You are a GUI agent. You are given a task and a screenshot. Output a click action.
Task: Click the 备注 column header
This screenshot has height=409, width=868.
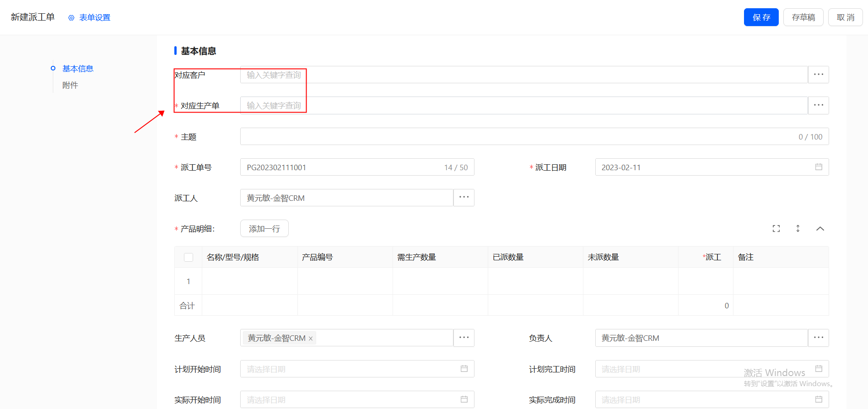click(781, 257)
